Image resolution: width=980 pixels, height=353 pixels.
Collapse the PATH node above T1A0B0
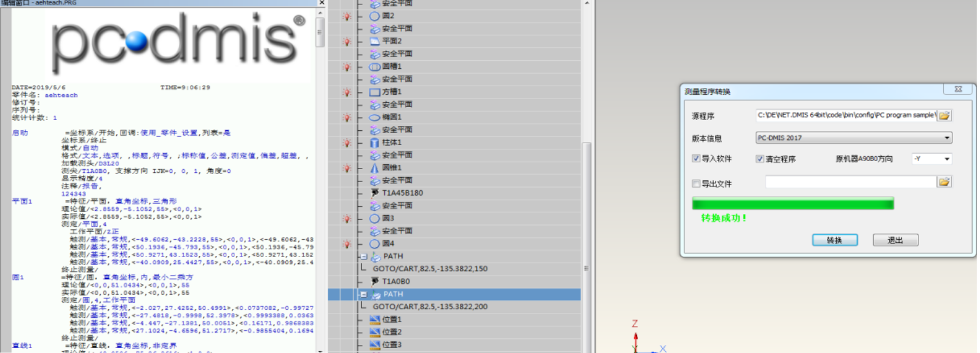(363, 256)
